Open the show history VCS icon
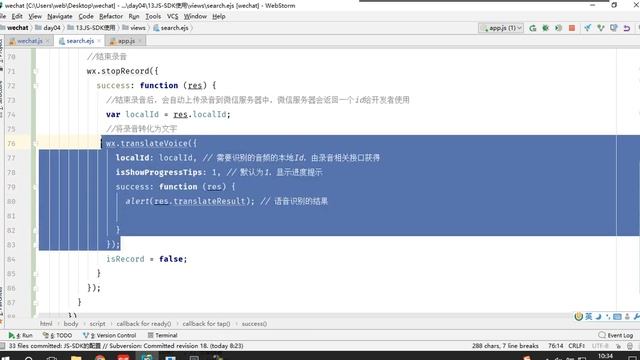640x360 pixels. pyautogui.click(x=613, y=28)
